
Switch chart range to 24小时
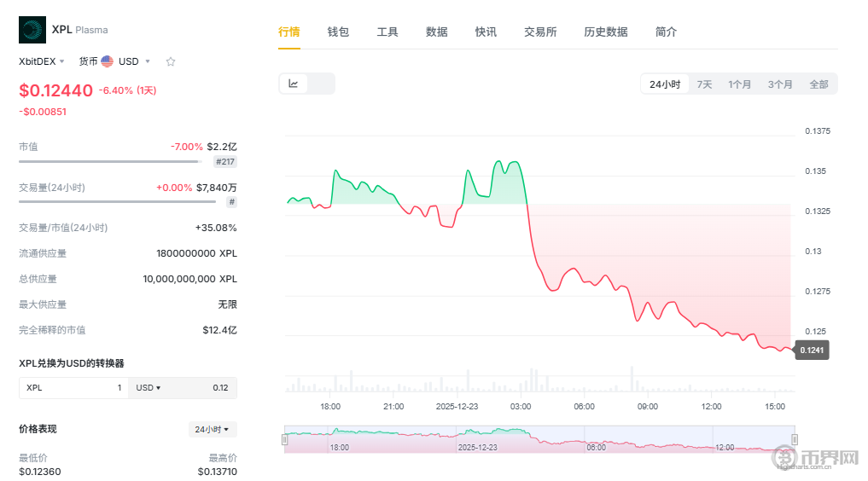pos(664,84)
